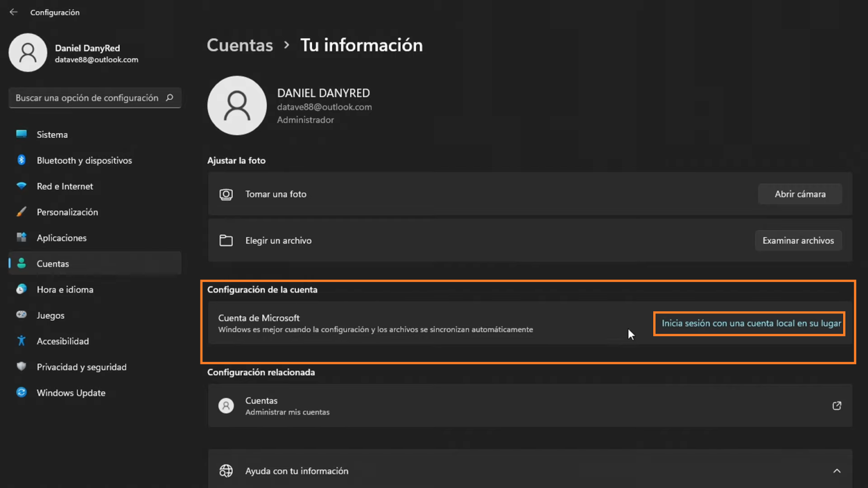Click Inicia sesión con una cuenta local

point(749,323)
